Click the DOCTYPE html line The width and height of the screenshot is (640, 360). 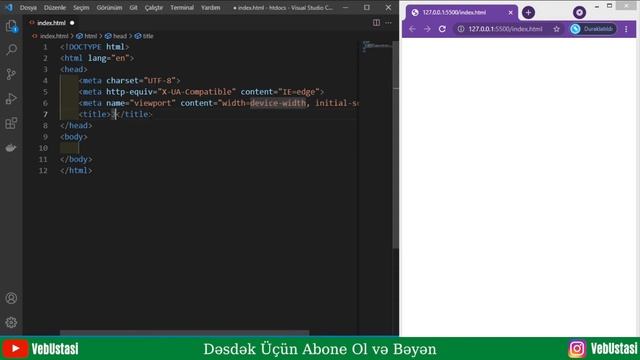[94, 47]
